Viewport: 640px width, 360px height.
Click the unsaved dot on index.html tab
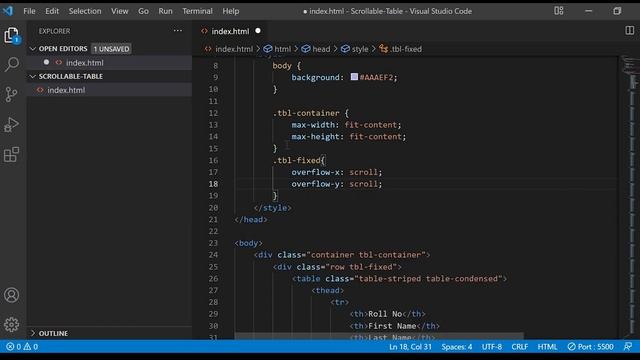point(258,31)
